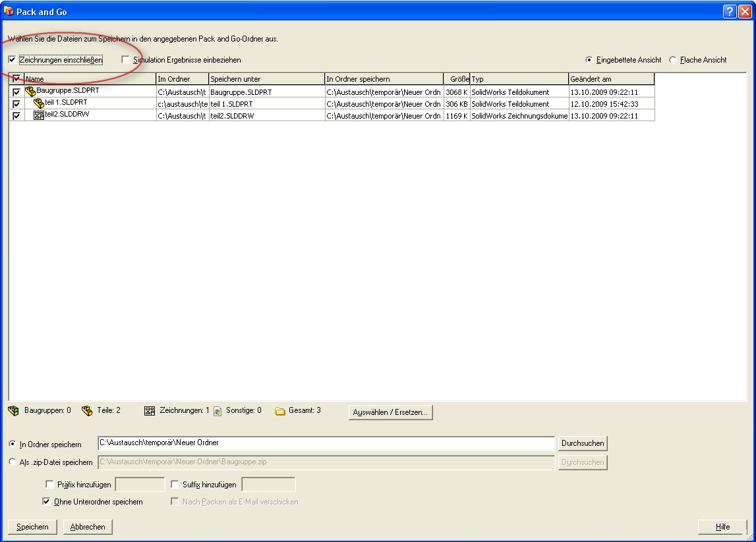
Task: Sort by Typ column header
Action: pyautogui.click(x=519, y=79)
